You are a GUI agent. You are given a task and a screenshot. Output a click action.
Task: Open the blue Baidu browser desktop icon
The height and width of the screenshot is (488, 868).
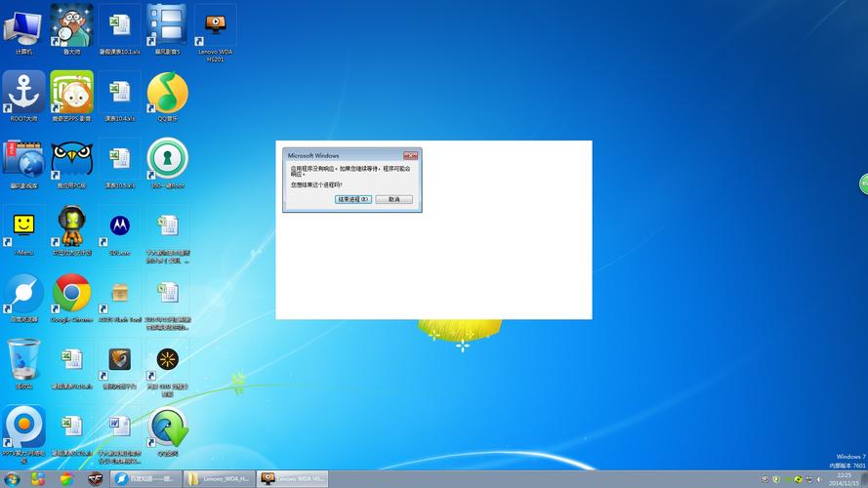pyautogui.click(x=23, y=297)
